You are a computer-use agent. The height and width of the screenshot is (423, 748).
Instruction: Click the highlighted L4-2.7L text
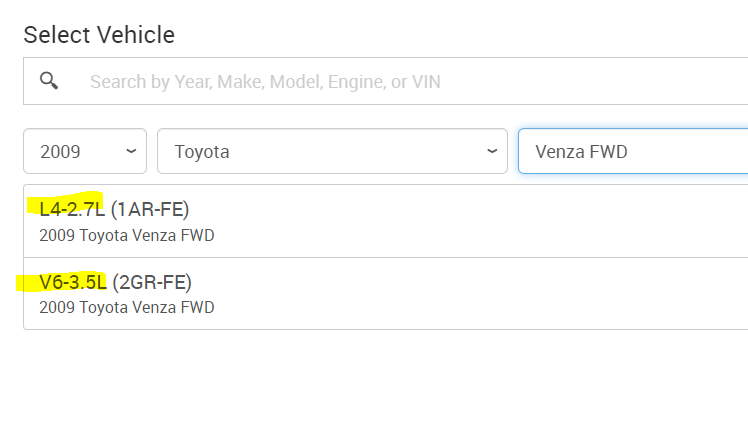pos(72,209)
